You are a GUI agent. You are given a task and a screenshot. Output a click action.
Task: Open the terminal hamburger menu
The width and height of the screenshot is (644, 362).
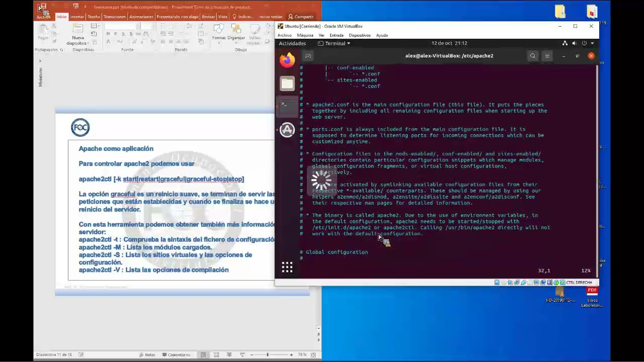coord(547,56)
